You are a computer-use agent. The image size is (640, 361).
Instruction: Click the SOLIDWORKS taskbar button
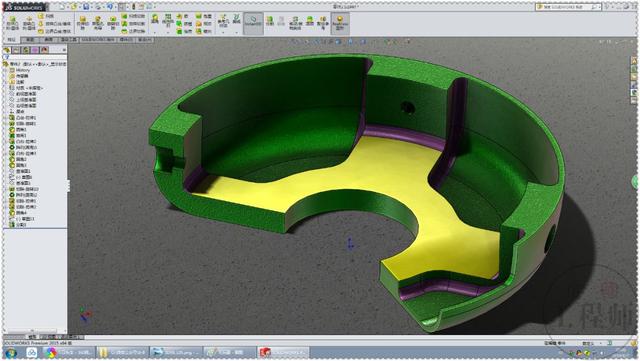[283, 352]
